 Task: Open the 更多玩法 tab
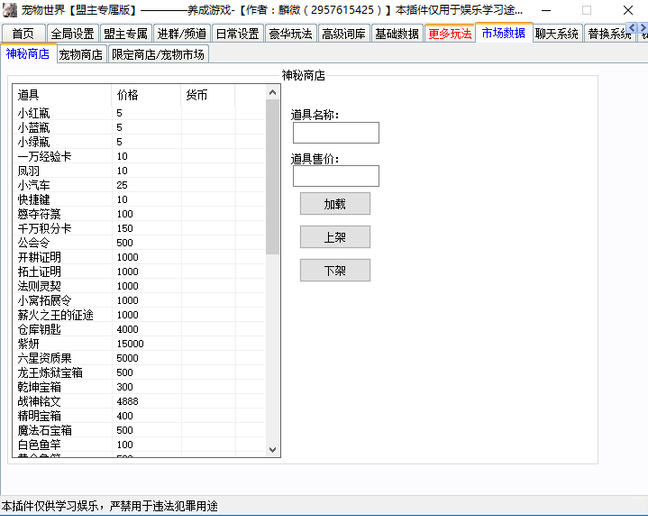(x=450, y=33)
